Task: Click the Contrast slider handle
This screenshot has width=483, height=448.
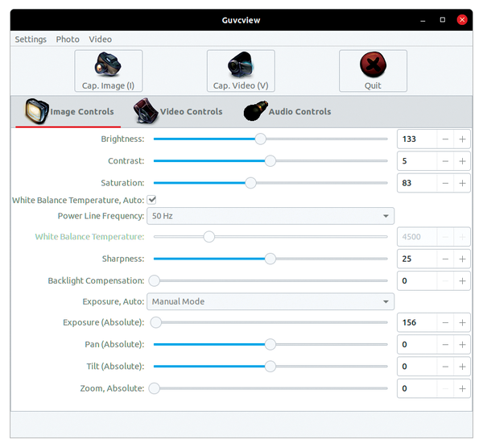Action: tap(270, 161)
